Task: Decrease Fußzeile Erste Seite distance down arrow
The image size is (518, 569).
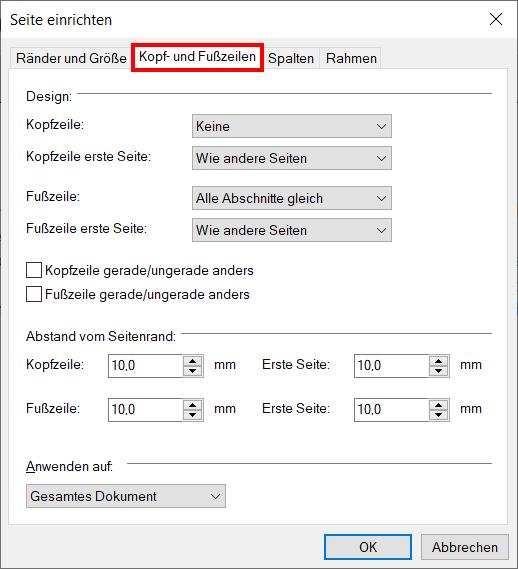Action: (439, 415)
